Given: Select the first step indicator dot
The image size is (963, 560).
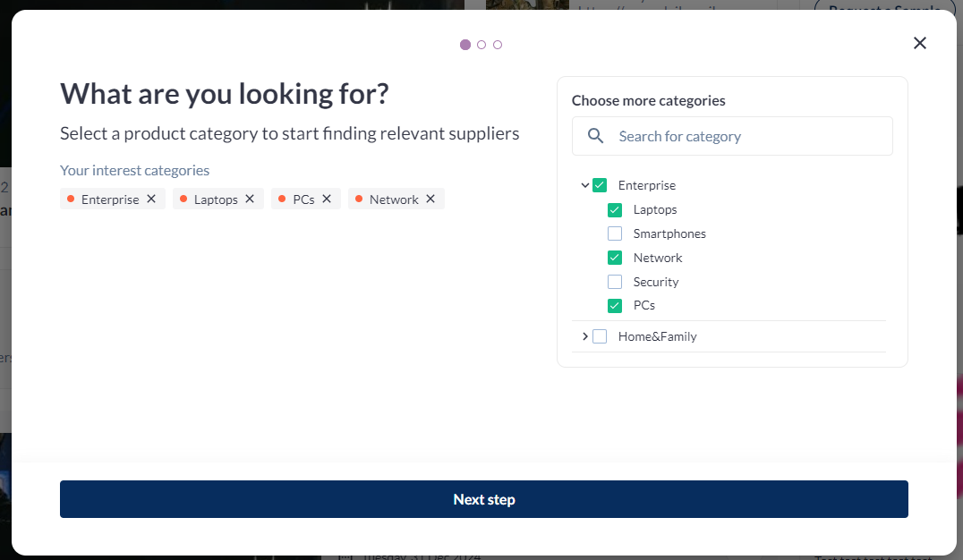Looking at the screenshot, I should click(465, 45).
